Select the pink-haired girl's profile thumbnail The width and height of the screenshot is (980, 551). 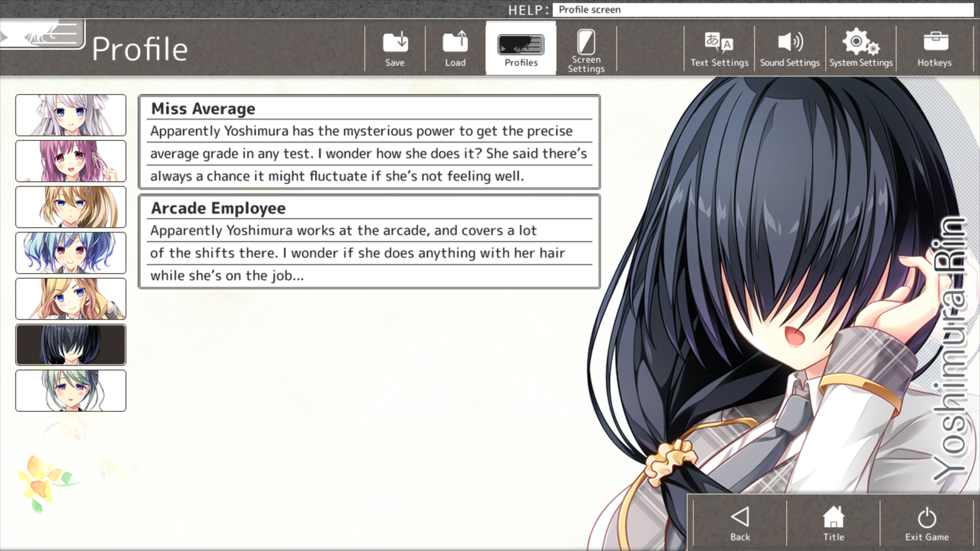[71, 161]
